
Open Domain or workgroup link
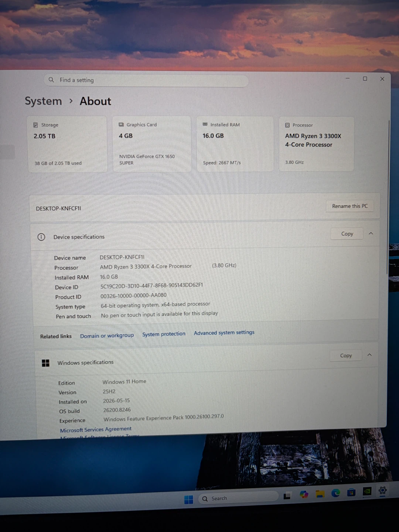click(107, 335)
